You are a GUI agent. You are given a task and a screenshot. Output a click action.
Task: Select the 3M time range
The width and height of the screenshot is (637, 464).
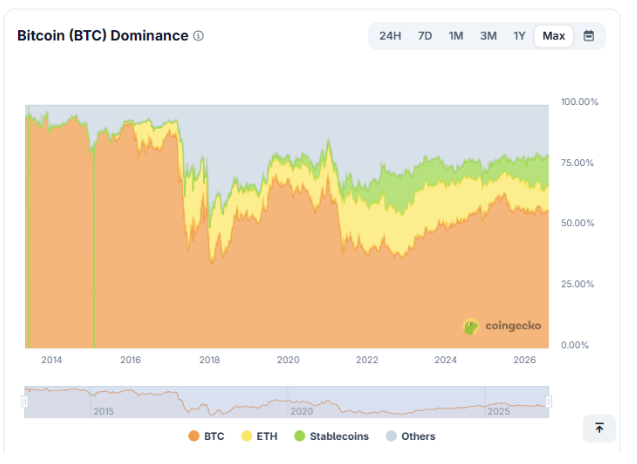pos(488,36)
